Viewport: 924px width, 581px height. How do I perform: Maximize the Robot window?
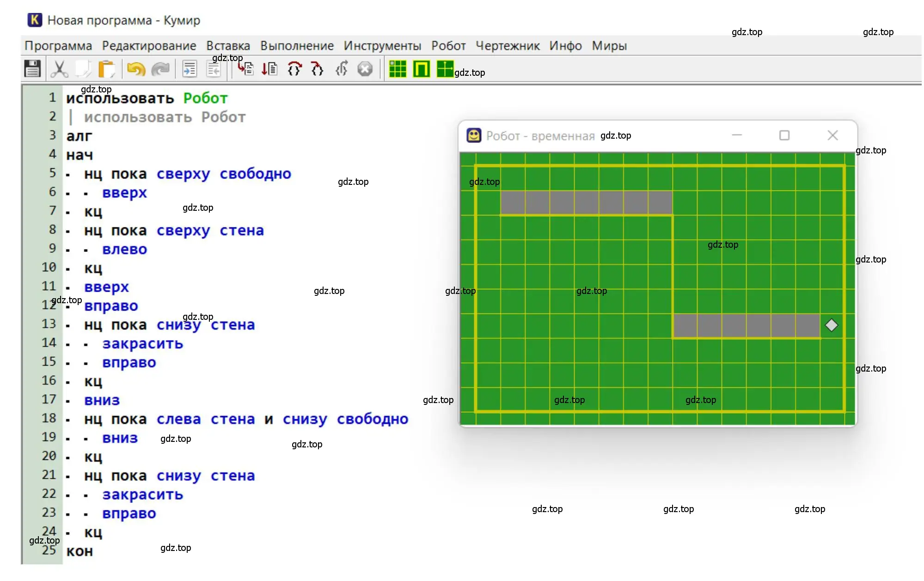(x=784, y=135)
